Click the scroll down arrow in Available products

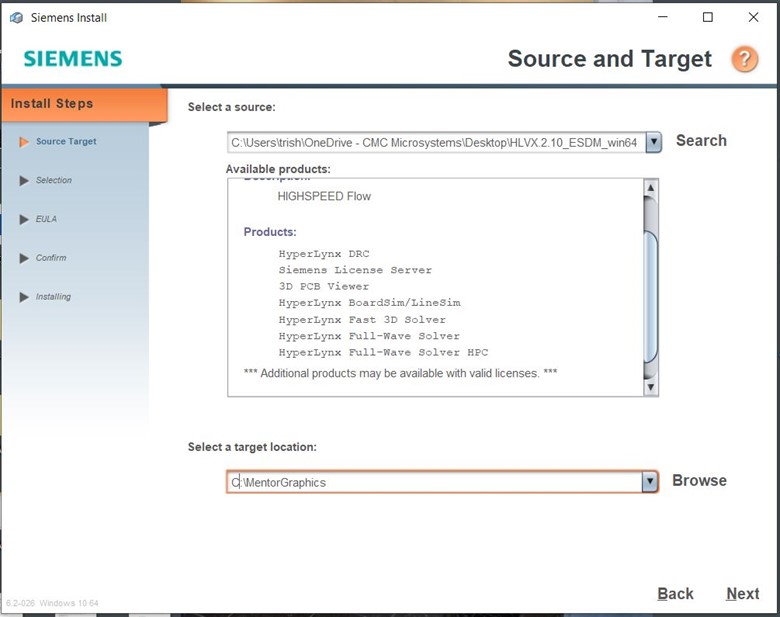(651, 387)
